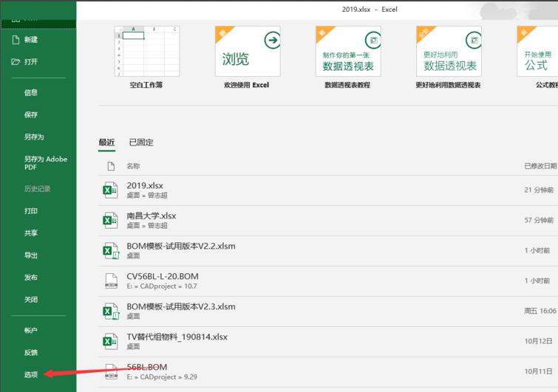Click the arrow icon on the 浏览 template
The width and height of the screenshot is (558, 392).
pyautogui.click(x=272, y=40)
